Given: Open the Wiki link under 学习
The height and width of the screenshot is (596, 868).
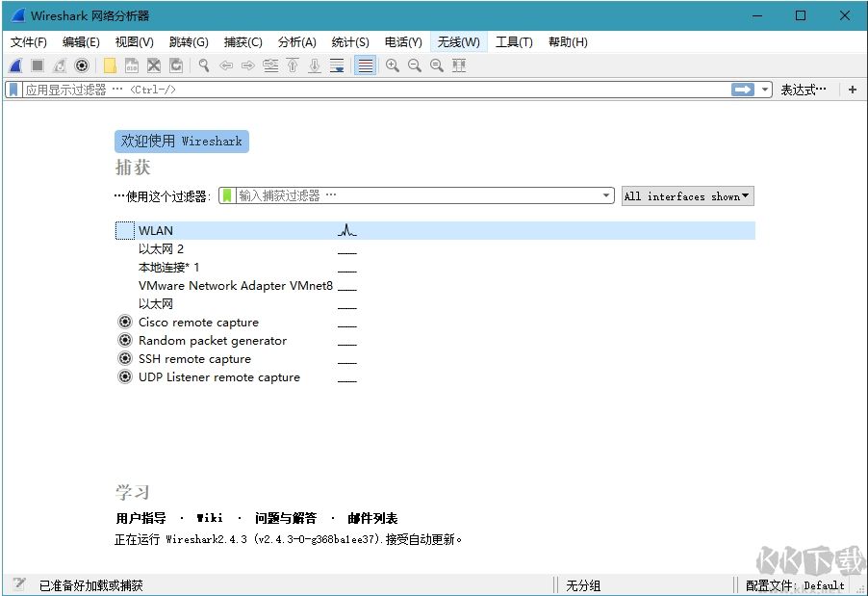Looking at the screenshot, I should [210, 517].
